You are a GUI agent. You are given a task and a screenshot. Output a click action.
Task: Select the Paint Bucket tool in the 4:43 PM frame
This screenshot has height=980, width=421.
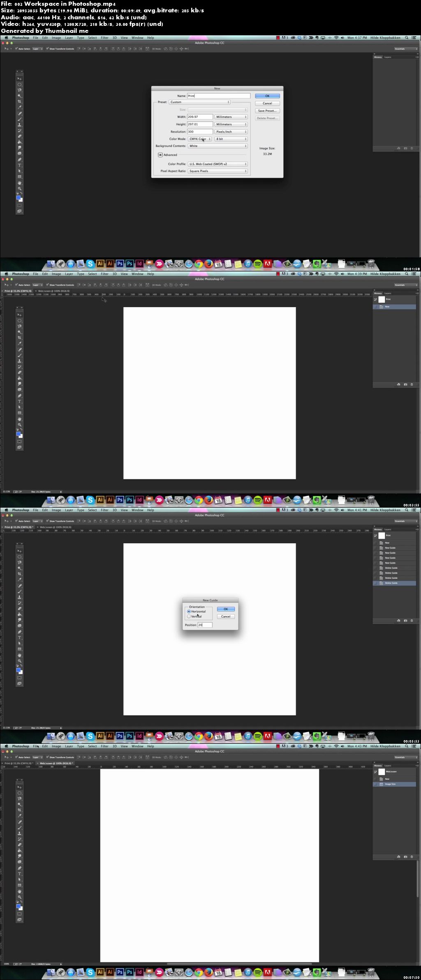(x=19, y=851)
